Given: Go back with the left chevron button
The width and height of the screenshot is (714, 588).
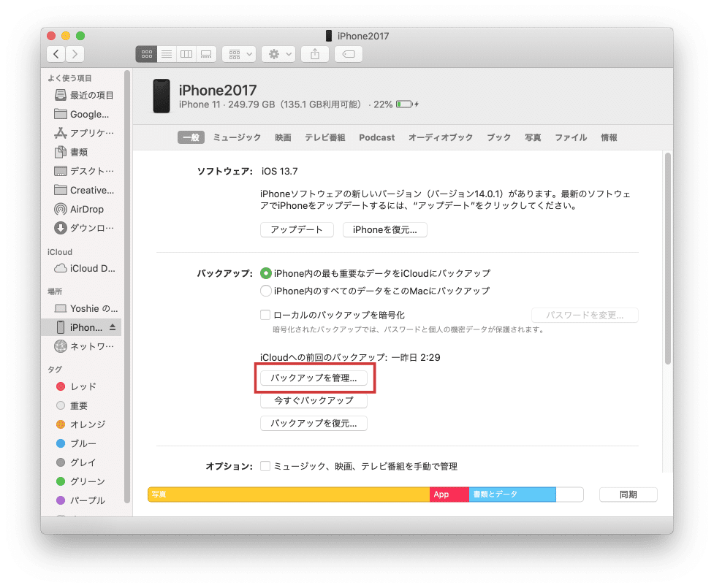Looking at the screenshot, I should point(56,54).
